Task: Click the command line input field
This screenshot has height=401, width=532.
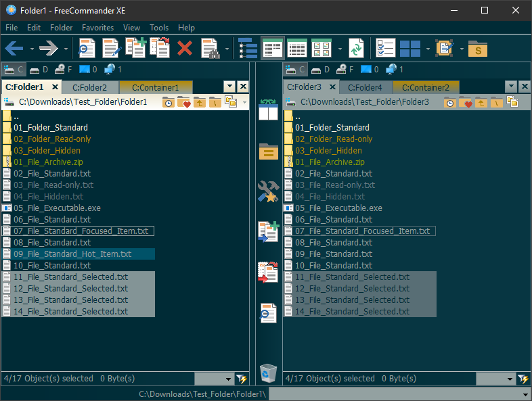Action: pyautogui.click(x=400, y=394)
